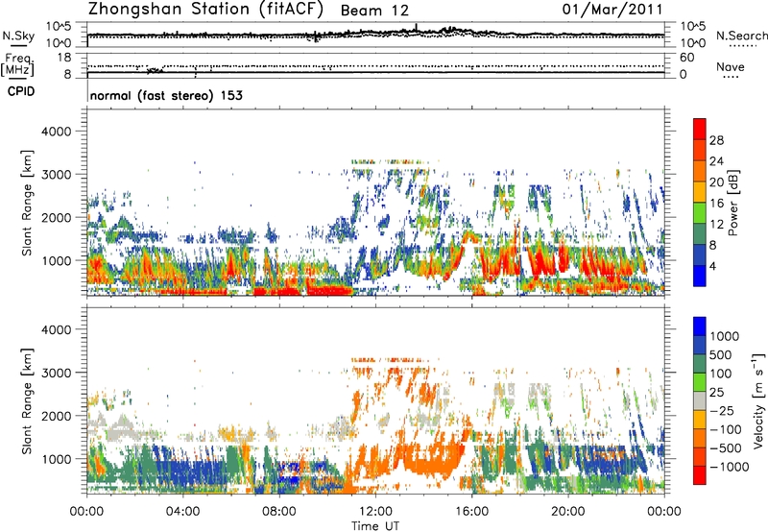768x532 pixels.
Task: Click the '60' Nave axis tick
Action: tap(686, 58)
